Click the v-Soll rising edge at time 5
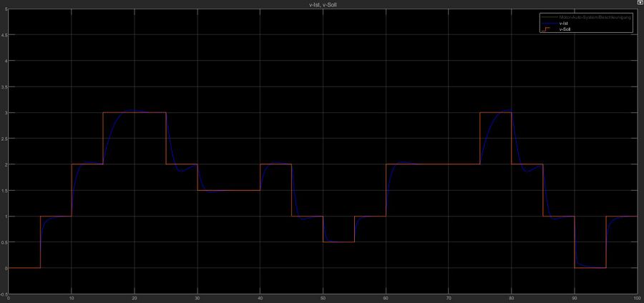Image resolution: width=644 pixels, height=303 pixels. (40, 242)
